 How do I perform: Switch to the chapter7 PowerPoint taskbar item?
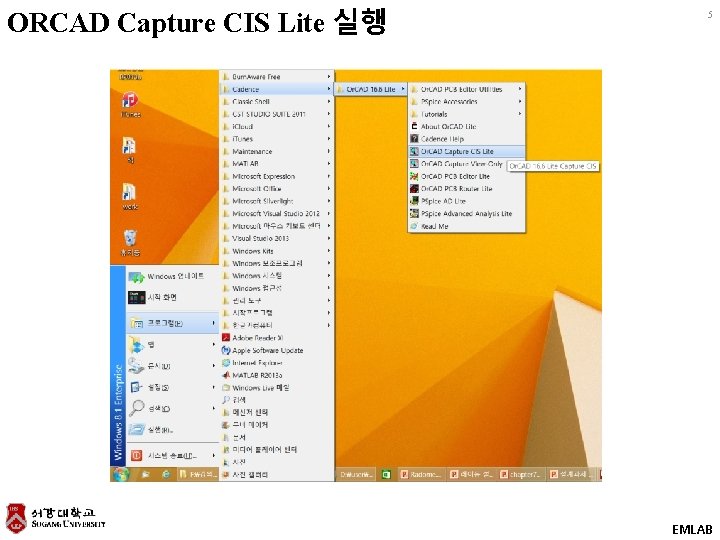521,474
